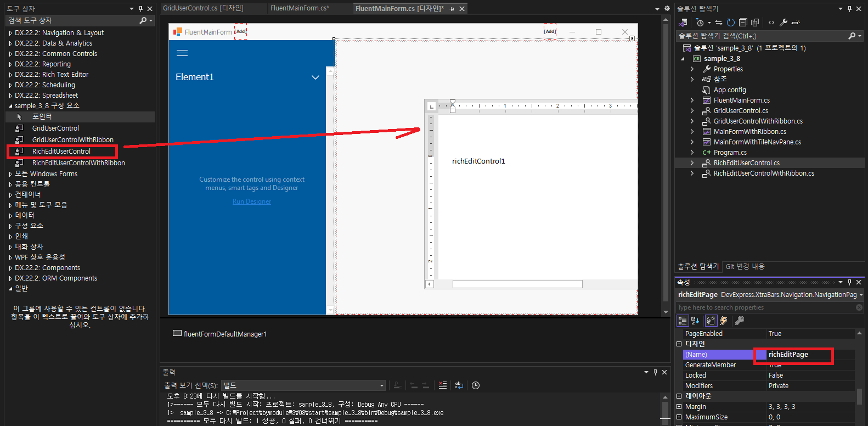Select Pointer tool in Toolbox
This screenshot has height=426, width=868.
click(x=81, y=116)
